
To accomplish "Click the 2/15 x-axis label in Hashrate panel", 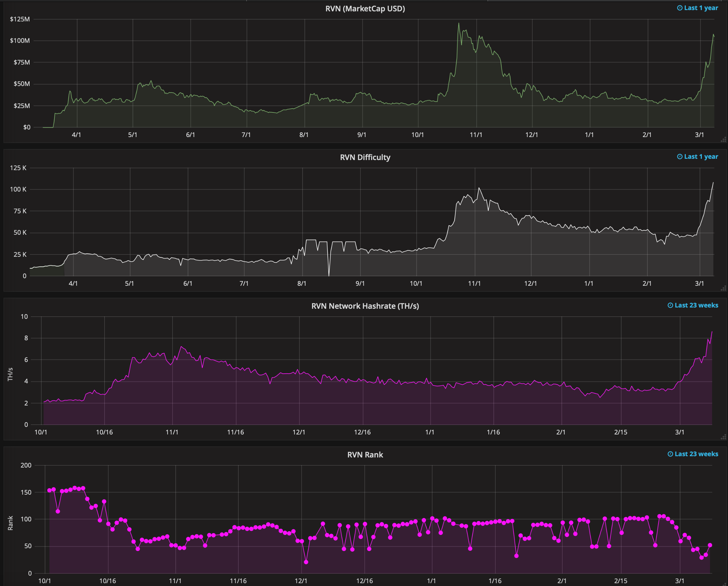I will [621, 432].
